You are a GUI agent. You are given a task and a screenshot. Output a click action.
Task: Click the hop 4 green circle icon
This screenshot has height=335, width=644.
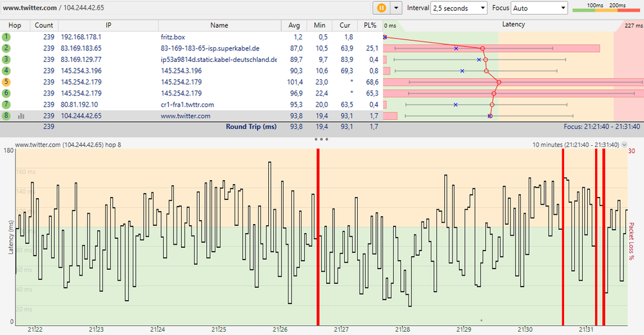6,71
